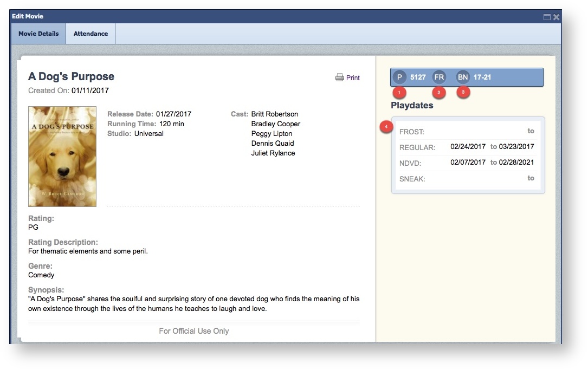Click the NDVD end date 02/28/2021

(516, 163)
